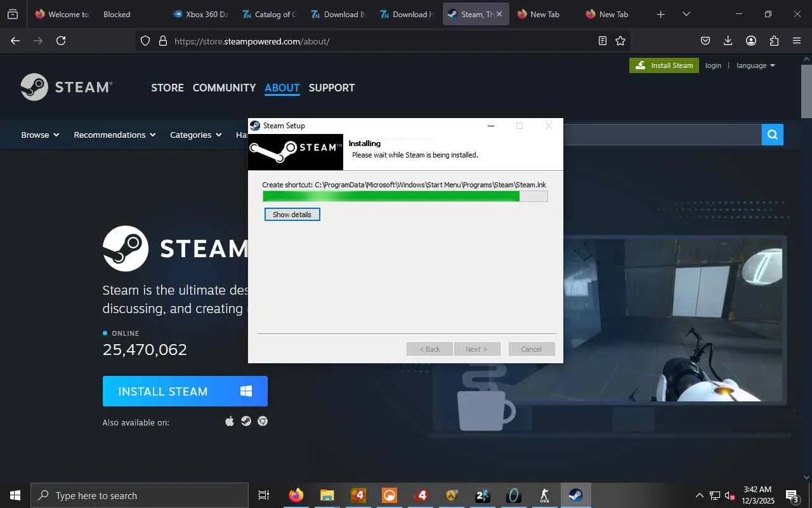Open the Save to Pocket button
812x508 pixels.
pos(705,41)
